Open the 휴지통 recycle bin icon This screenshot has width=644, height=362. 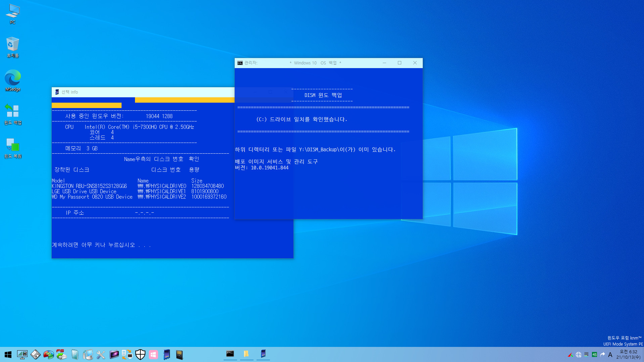tap(13, 47)
